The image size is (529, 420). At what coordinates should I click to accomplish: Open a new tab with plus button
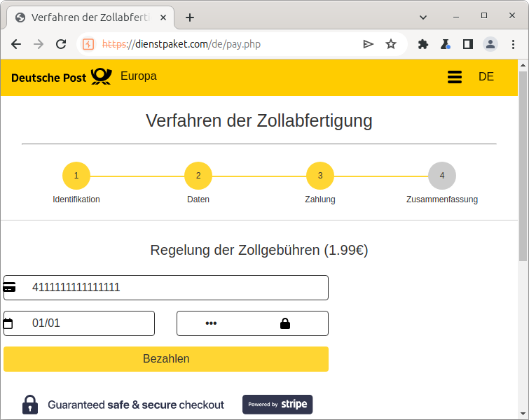point(190,17)
